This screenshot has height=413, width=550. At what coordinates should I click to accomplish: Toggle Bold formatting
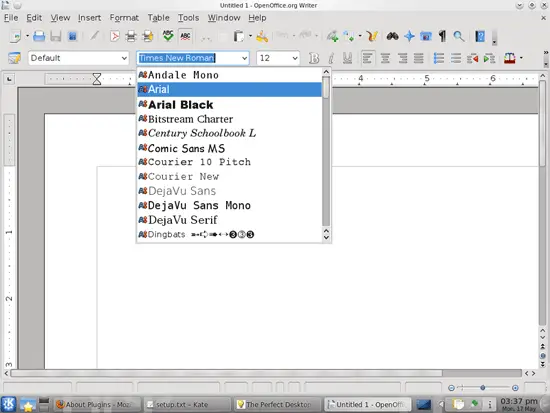tap(314, 58)
